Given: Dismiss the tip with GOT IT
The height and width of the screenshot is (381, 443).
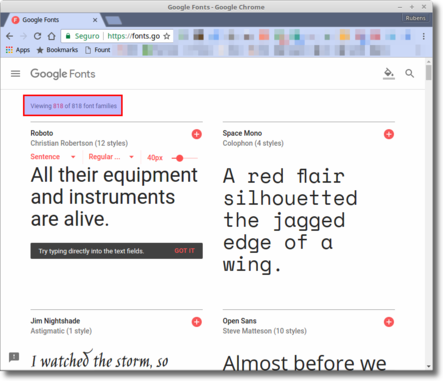Looking at the screenshot, I should coord(184,251).
